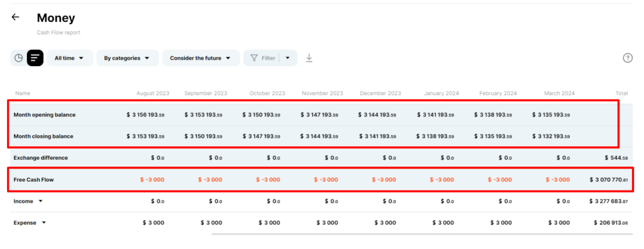644x249 pixels.
Task: Click the horizontal table scrollbar
Action: [x=422, y=234]
